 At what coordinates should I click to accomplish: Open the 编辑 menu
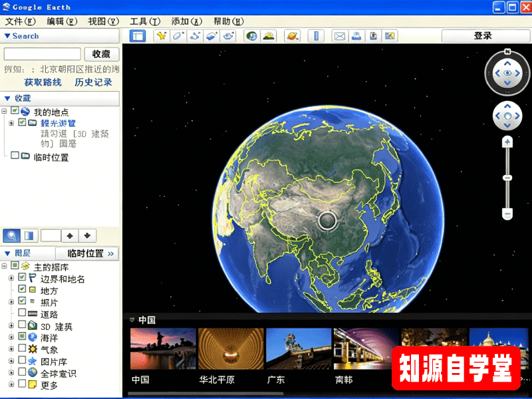click(62, 22)
